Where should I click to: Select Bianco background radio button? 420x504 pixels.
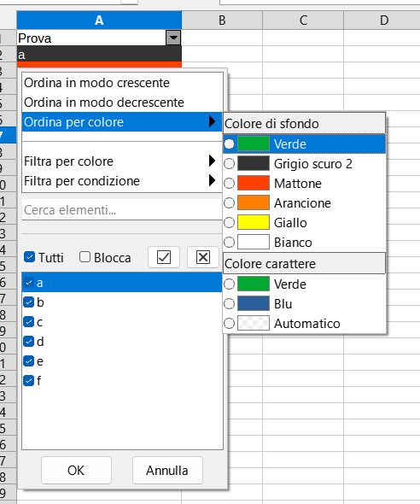(x=230, y=242)
